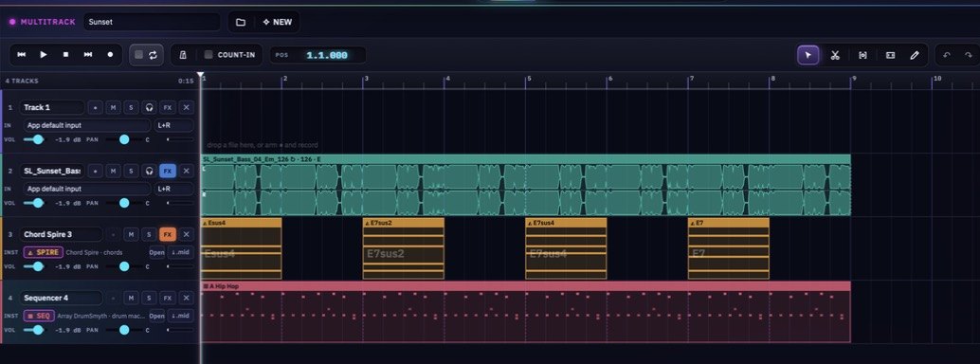The height and width of the screenshot is (364, 980).
Task: Mute the Chord Spire 3 track
Action: click(131, 234)
